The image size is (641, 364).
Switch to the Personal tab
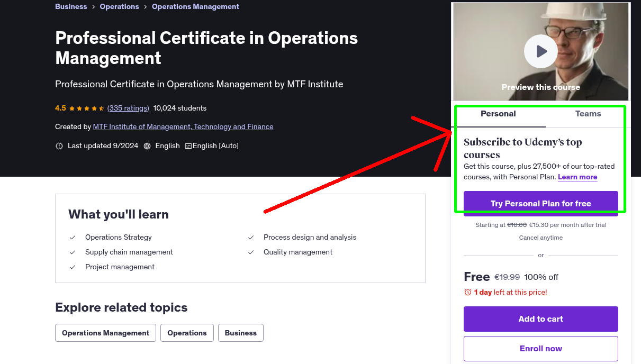pos(498,114)
